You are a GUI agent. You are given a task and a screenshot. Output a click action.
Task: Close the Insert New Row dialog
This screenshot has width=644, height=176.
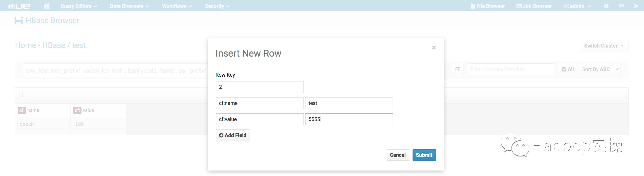pos(434,47)
